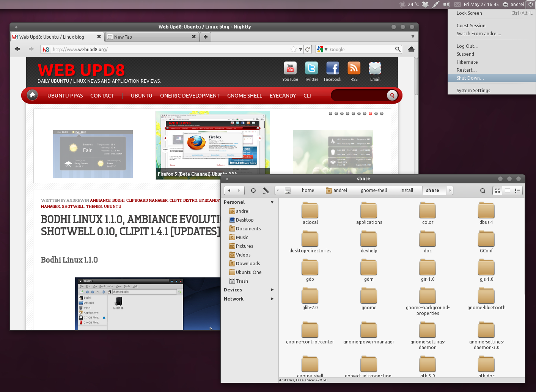Open the gnome-control-center folder
Image resolution: width=536 pixels, height=392 pixels.
pos(310,333)
